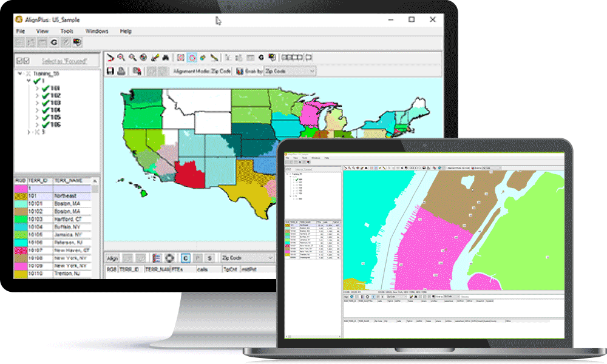Toggle the check mark on territory 104
This screenshot has width=607, height=364.
pyautogui.click(x=46, y=110)
